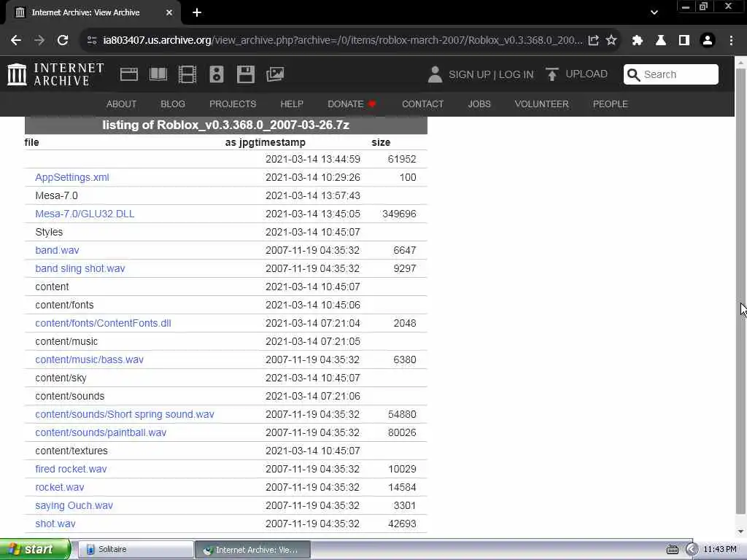Open the BLOG menu item
The height and width of the screenshot is (560, 747).
(x=172, y=104)
